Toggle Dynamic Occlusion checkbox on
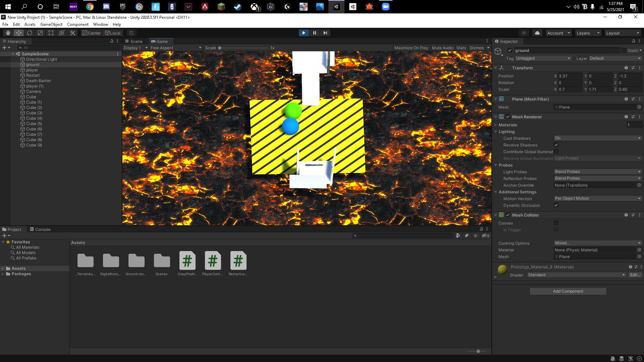The height and width of the screenshot is (362, 644). [x=556, y=205]
